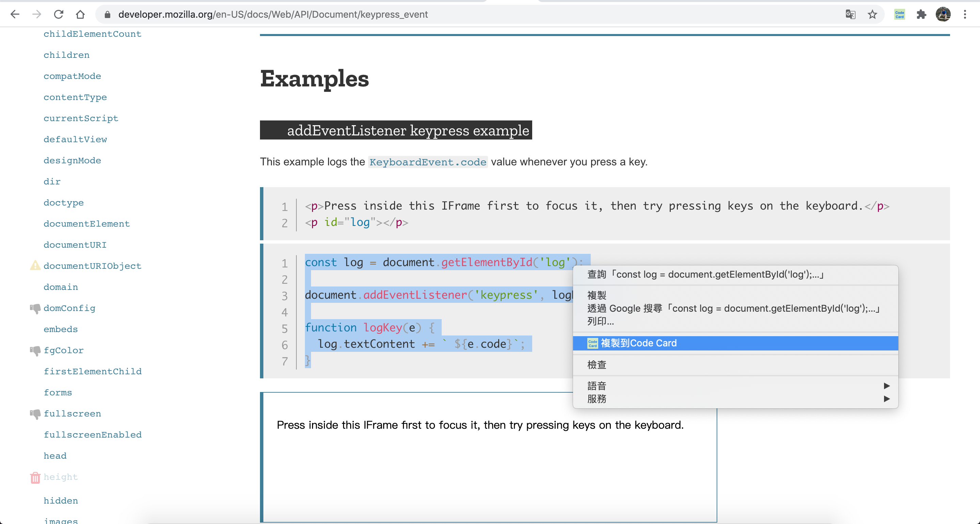
Task: Expand the 語音 submenu arrow
Action: coord(886,386)
